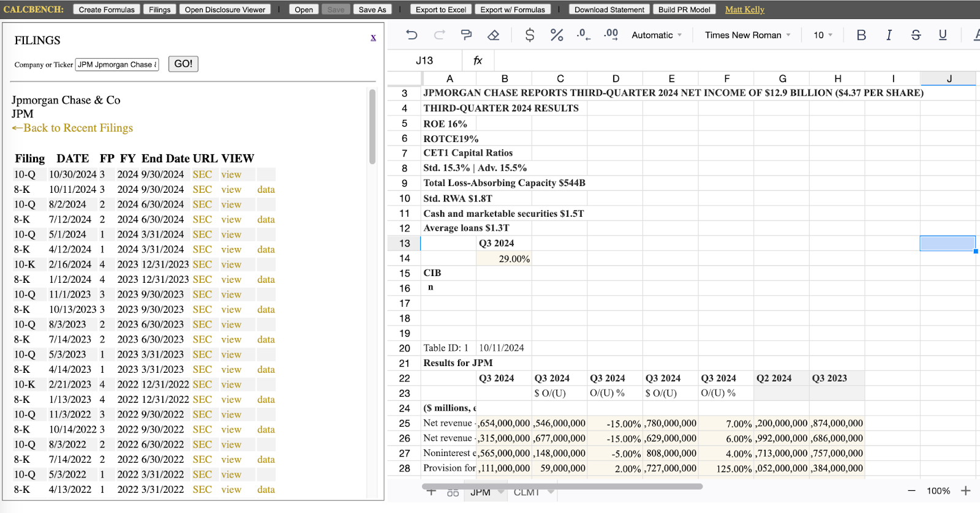
Task: Click data link for 8-K 10/11/2024
Action: [x=266, y=190]
